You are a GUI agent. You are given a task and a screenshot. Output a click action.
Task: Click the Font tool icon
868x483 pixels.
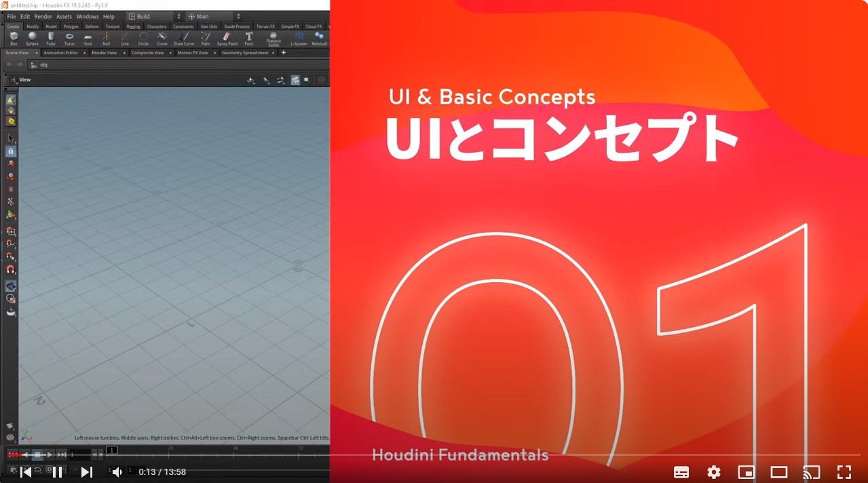click(x=248, y=38)
